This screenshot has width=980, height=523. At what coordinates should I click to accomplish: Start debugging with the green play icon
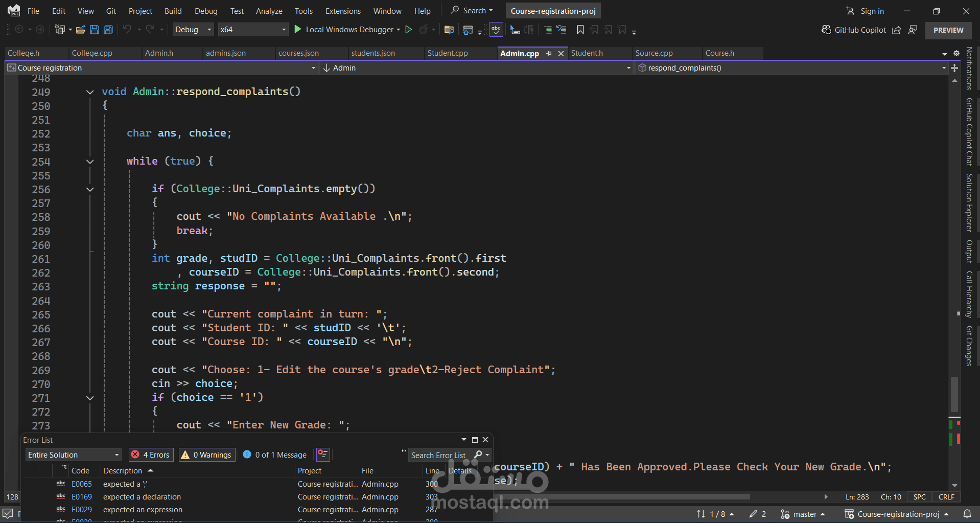[x=298, y=30]
